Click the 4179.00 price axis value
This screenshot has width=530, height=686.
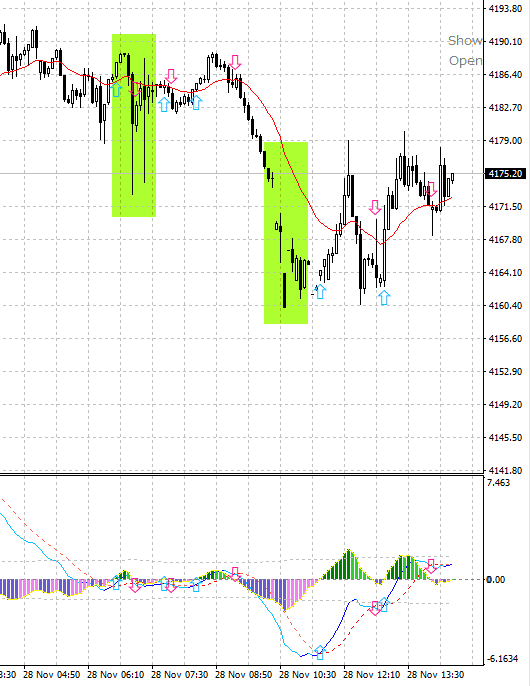(x=505, y=140)
